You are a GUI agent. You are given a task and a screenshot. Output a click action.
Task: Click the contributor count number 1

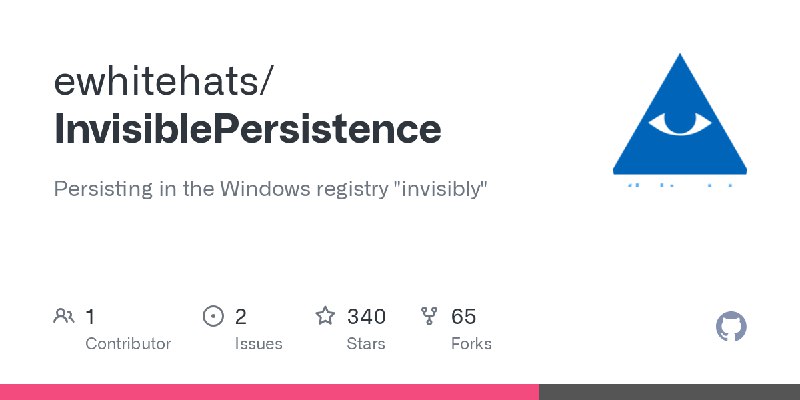(x=90, y=317)
